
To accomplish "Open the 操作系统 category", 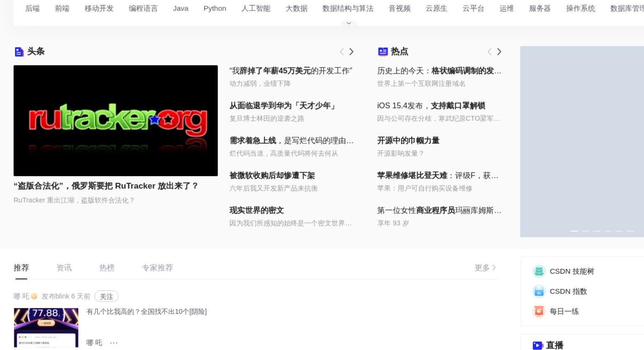I will tap(581, 8).
